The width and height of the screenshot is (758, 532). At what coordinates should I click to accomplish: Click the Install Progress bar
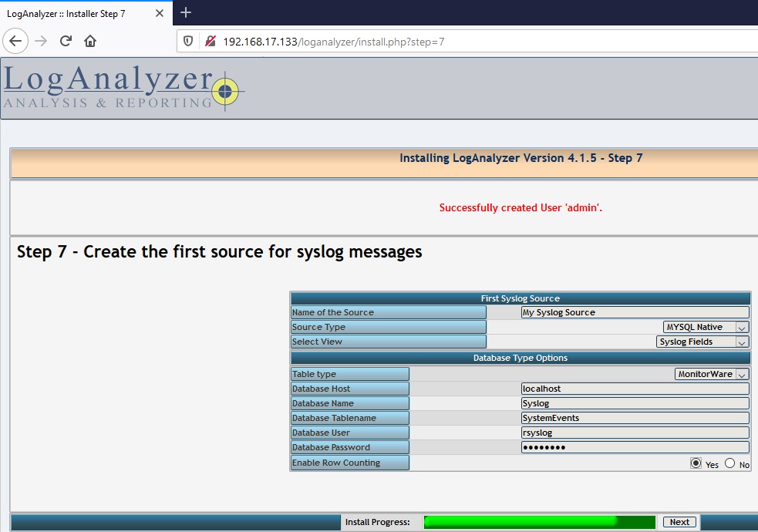[x=540, y=522]
